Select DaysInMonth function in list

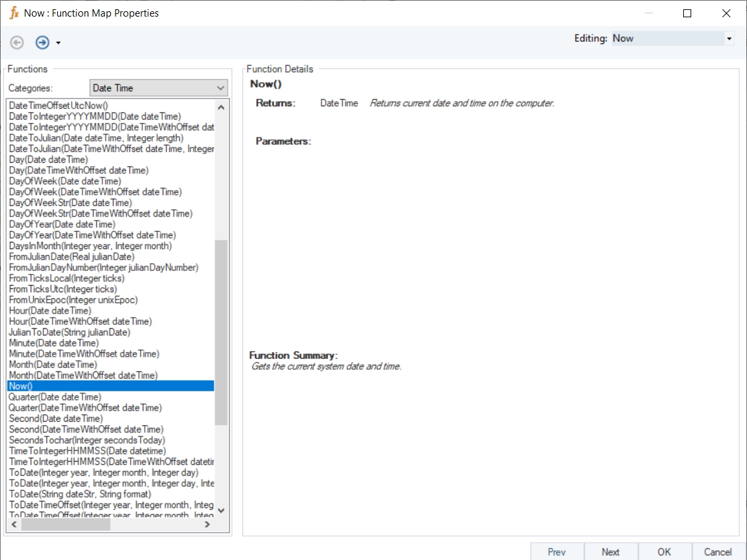coord(90,246)
